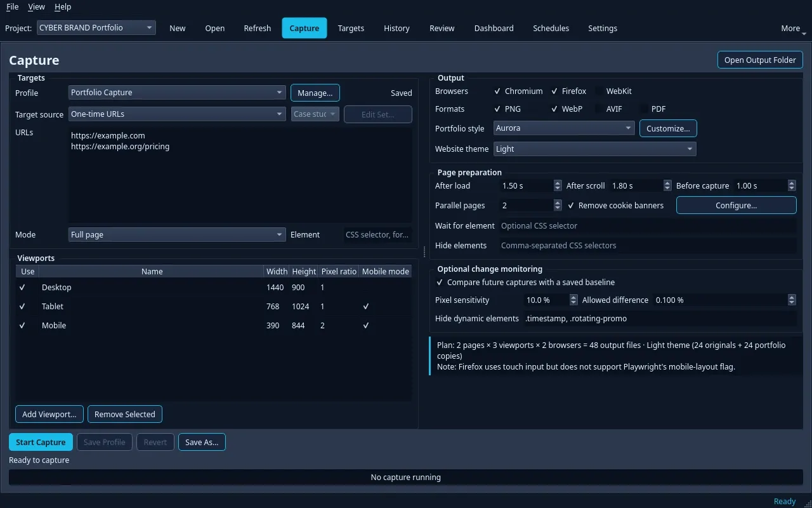This screenshot has height=508, width=812.
Task: Click the Manage... button
Action: point(315,93)
